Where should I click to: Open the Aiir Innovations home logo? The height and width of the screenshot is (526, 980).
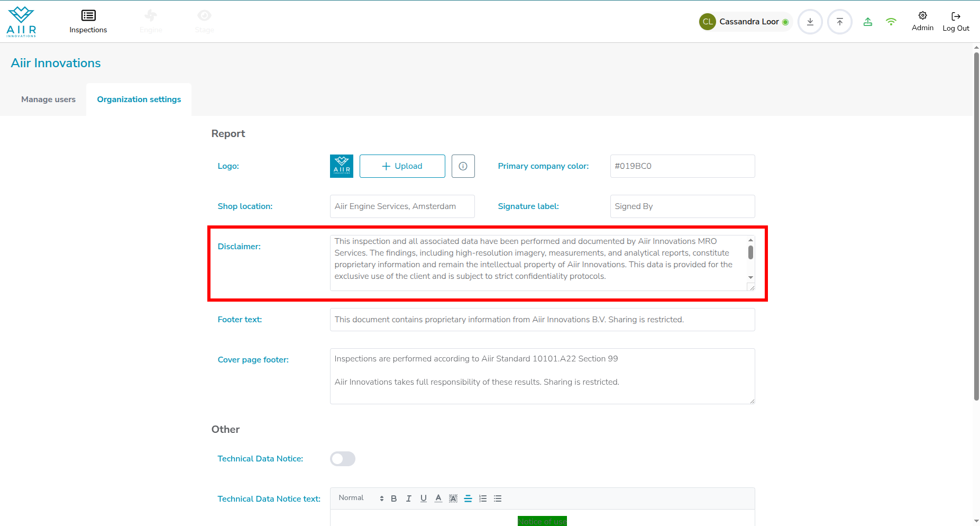pyautogui.click(x=21, y=22)
